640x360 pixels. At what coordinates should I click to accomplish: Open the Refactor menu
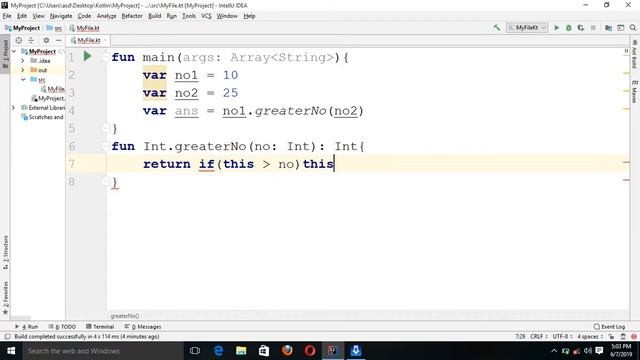click(x=132, y=16)
